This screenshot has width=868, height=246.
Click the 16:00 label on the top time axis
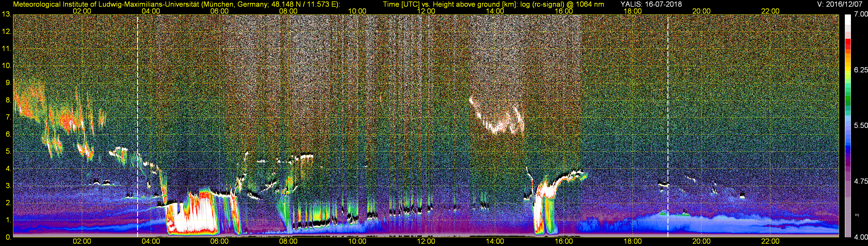(564, 11)
